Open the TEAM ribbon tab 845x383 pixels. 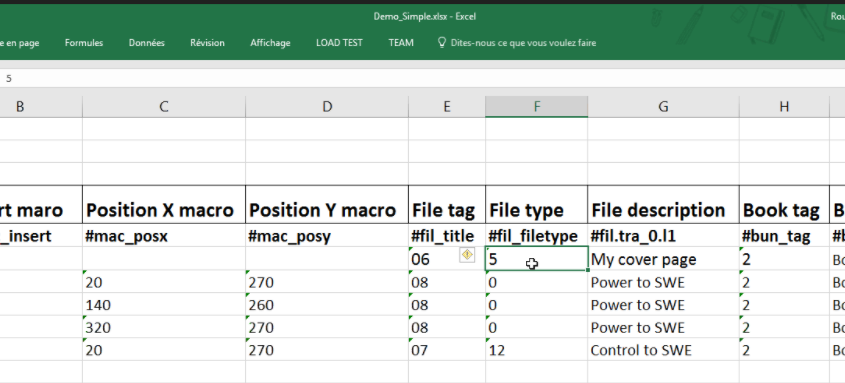(x=401, y=43)
